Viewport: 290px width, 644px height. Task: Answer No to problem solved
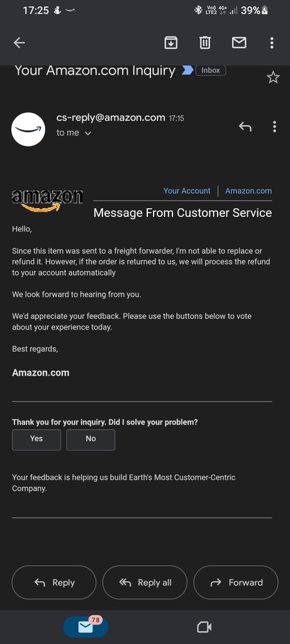(91, 440)
